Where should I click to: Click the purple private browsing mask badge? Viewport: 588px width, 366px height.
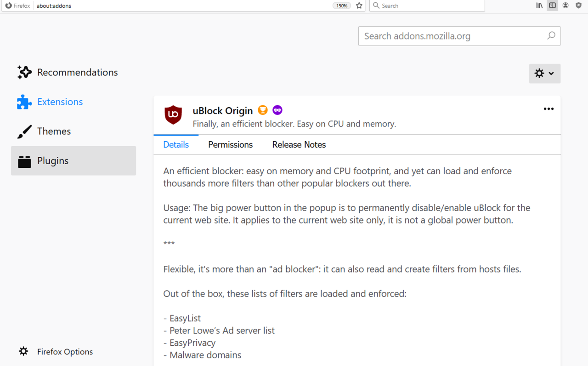277,110
